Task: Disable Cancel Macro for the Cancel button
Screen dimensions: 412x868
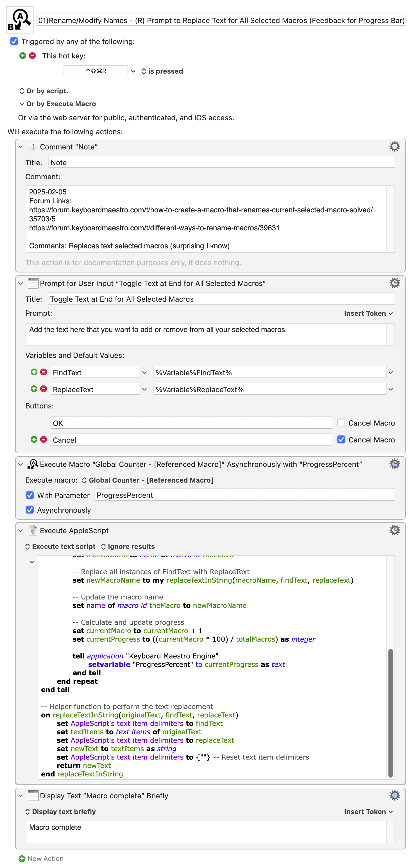Action: point(341,439)
